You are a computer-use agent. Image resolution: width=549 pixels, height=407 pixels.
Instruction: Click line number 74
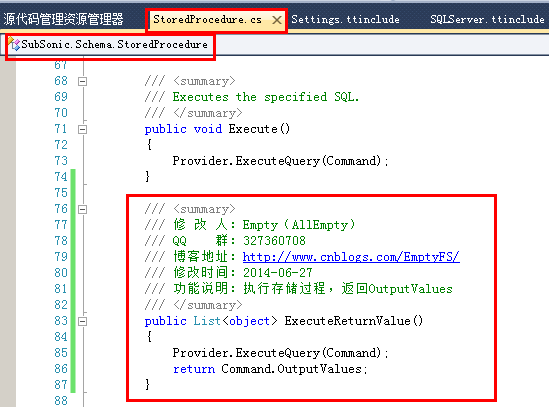point(61,177)
